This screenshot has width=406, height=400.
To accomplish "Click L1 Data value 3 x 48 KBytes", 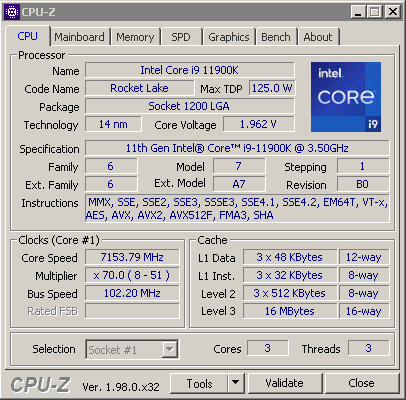I will pos(290,257).
